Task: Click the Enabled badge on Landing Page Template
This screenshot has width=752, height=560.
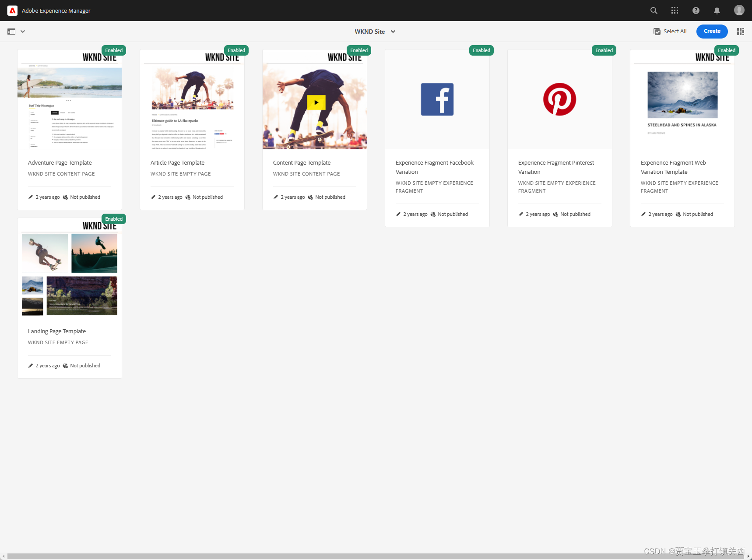Action: click(x=114, y=219)
